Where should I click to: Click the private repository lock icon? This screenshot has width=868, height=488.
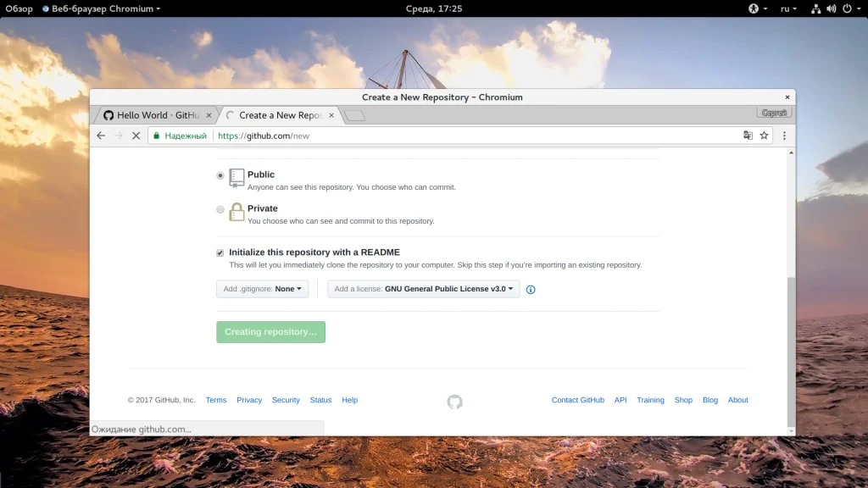(237, 212)
